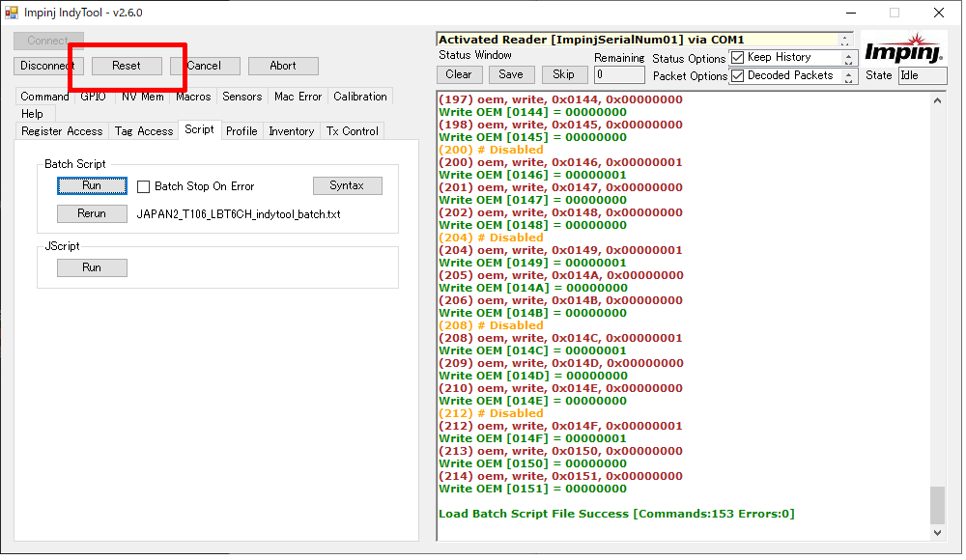Viewport: 966px width, 560px height.
Task: Toggle the Decoded Packets checkbox
Action: 737,75
